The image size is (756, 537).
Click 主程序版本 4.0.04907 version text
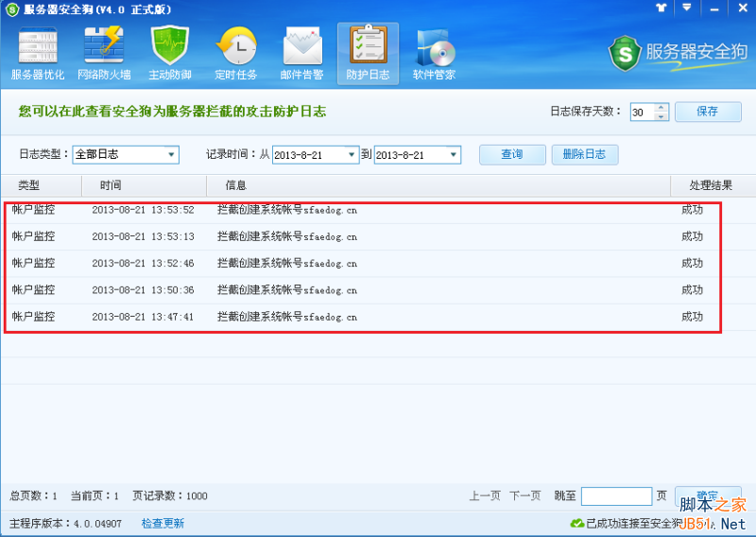pos(65,523)
